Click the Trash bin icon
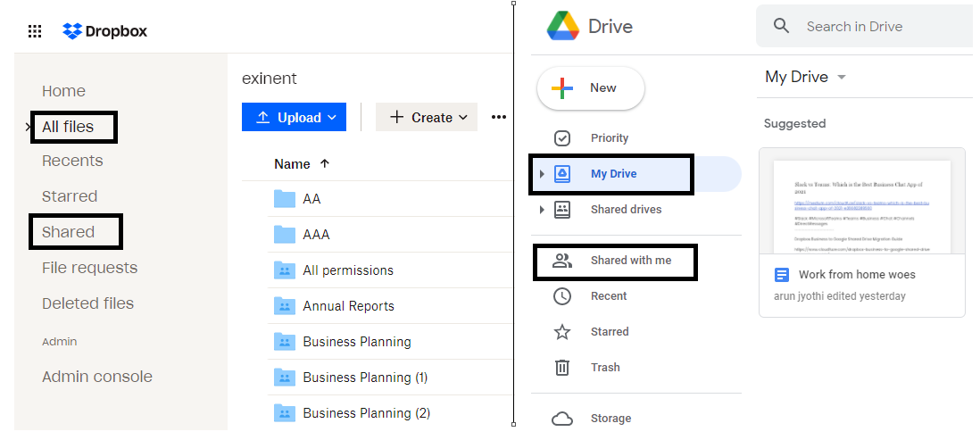 (562, 368)
